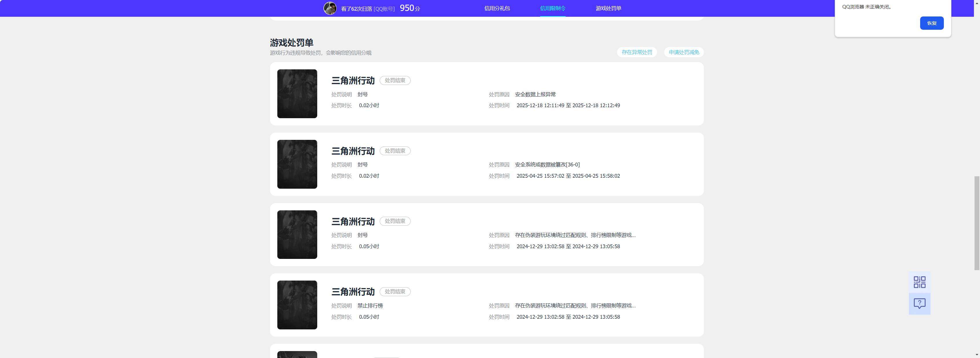Click 三角洲行动 title of the 2025-12-18 penalty

pos(353,81)
